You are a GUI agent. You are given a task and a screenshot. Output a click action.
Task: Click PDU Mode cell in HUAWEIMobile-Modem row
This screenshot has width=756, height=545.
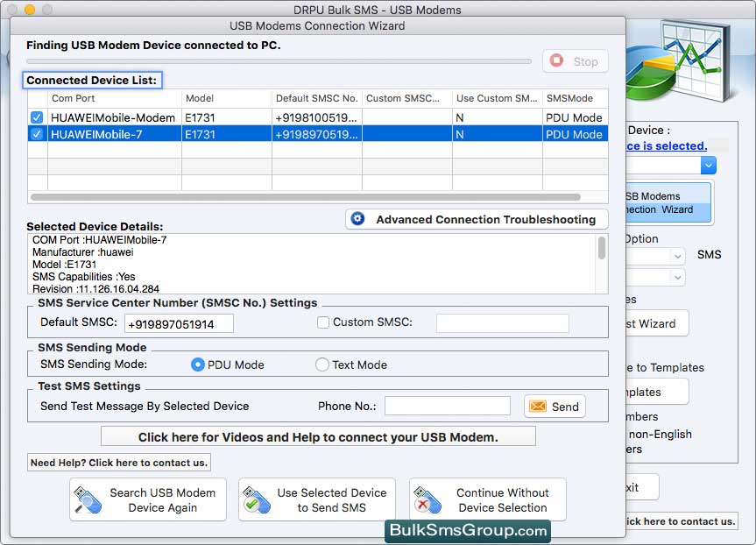point(575,117)
